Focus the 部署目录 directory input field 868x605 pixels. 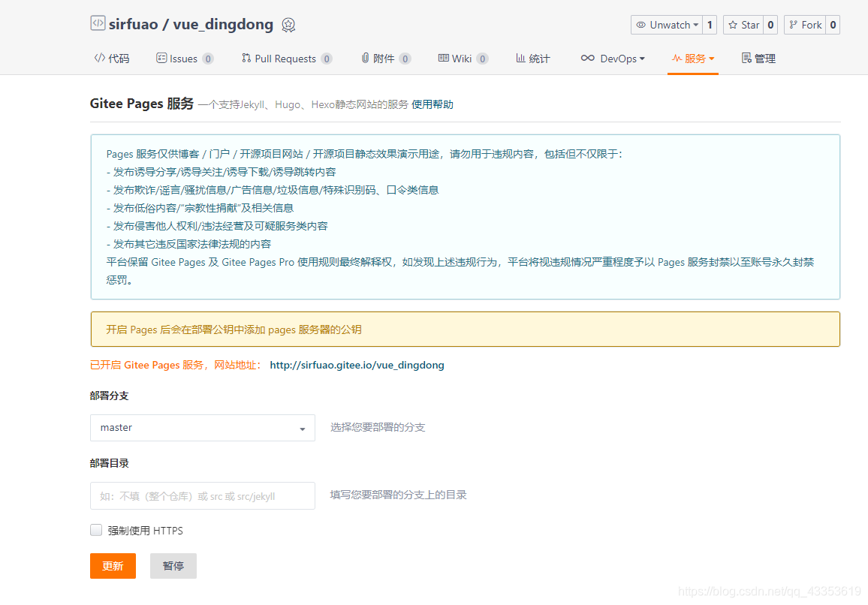[x=203, y=496]
